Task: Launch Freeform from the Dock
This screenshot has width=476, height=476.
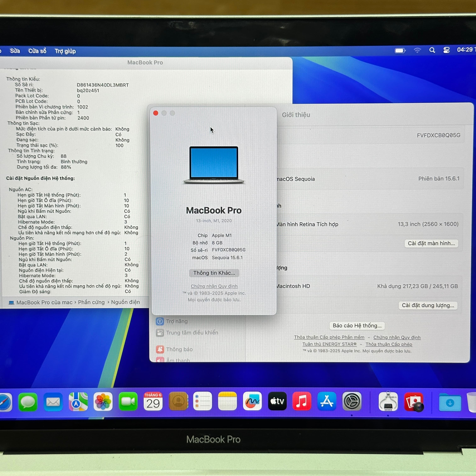Action: point(252,401)
